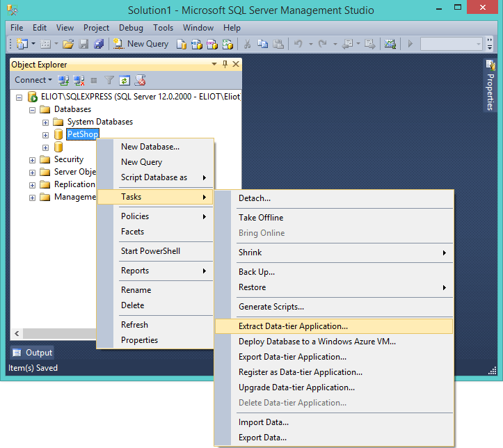Open the Redo history dropdown arrow

point(335,44)
